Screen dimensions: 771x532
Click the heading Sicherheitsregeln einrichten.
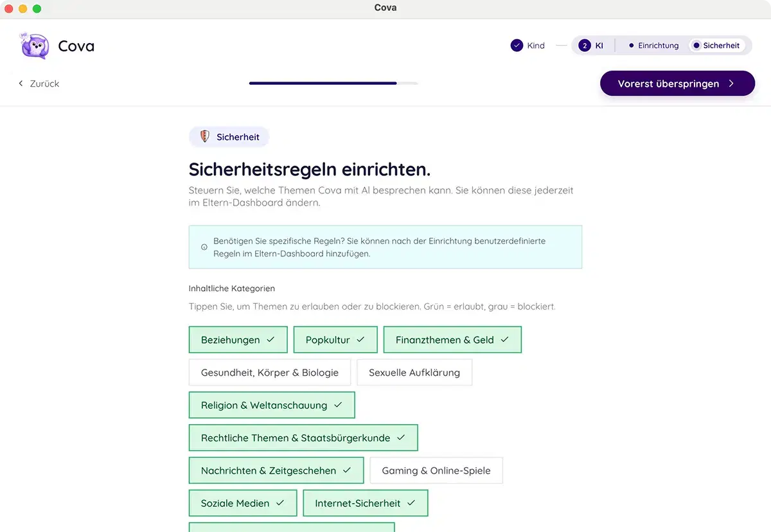(310, 170)
